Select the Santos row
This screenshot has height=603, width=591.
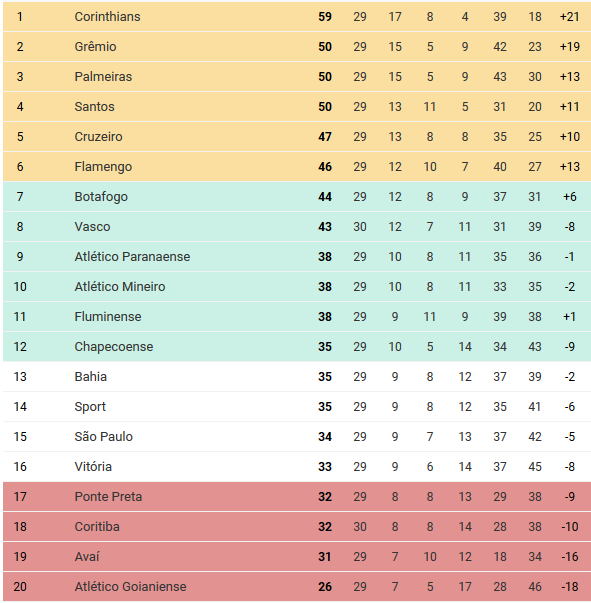click(297, 107)
